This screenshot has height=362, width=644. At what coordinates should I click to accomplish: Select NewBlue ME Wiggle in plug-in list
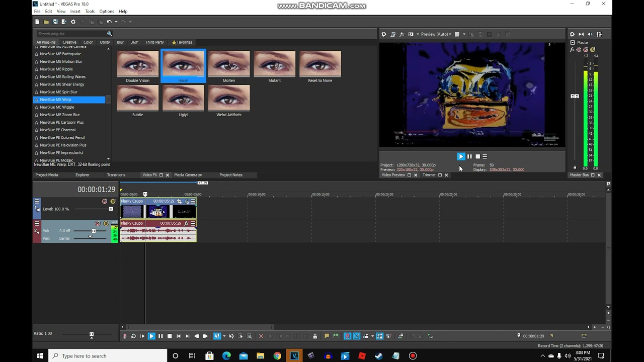[x=57, y=107]
